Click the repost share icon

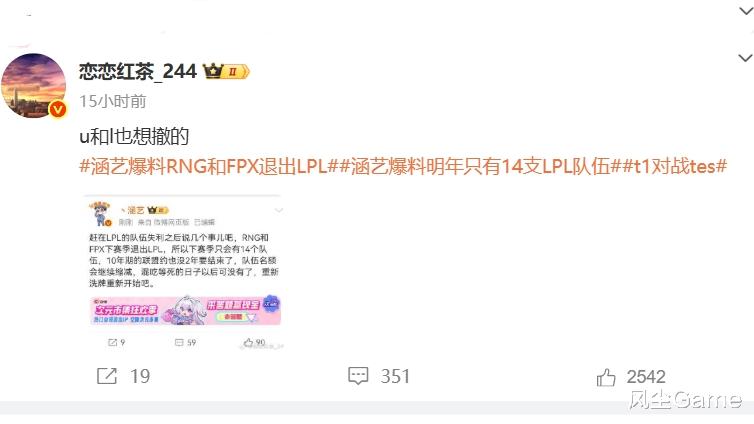[107, 376]
